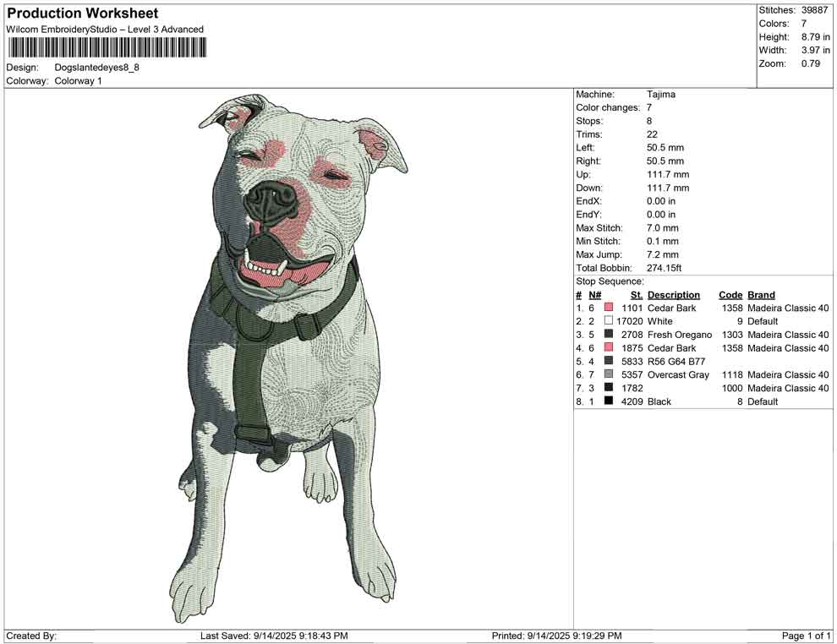Click the Code column header
The image size is (837, 644).
pos(730,295)
